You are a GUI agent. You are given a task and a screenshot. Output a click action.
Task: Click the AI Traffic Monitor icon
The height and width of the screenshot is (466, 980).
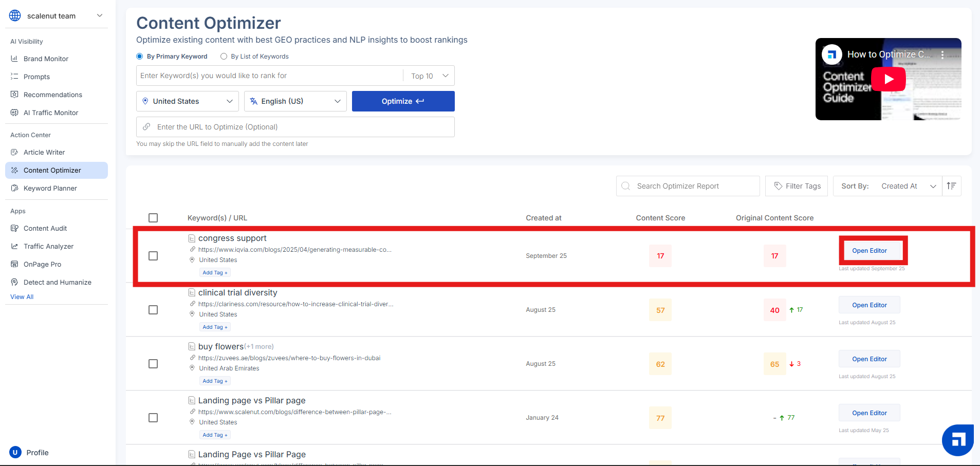pyautogui.click(x=14, y=113)
